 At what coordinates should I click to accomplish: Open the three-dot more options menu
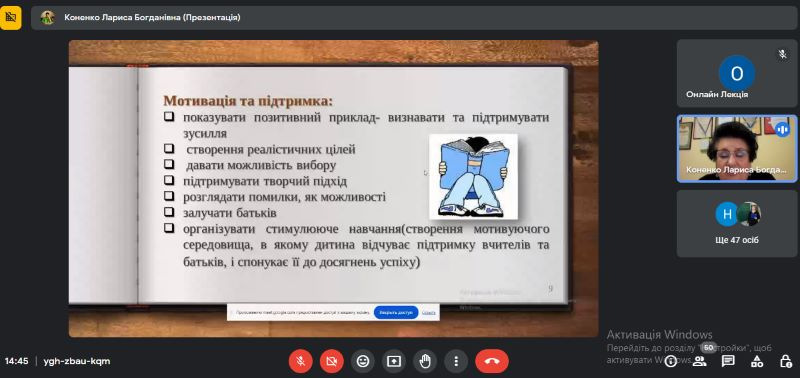(456, 361)
